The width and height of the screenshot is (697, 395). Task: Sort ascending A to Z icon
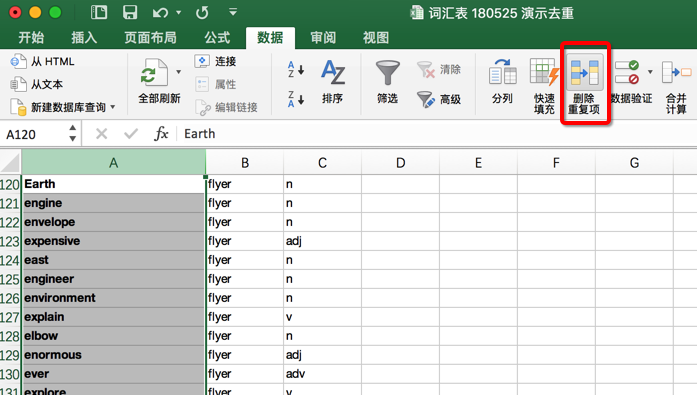[296, 70]
